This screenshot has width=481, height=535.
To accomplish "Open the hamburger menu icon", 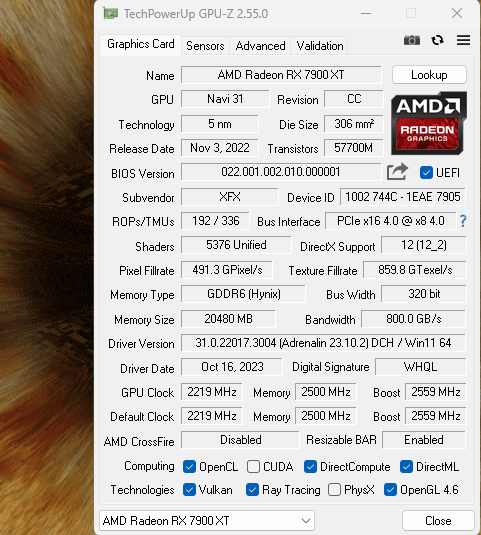I will (x=463, y=40).
